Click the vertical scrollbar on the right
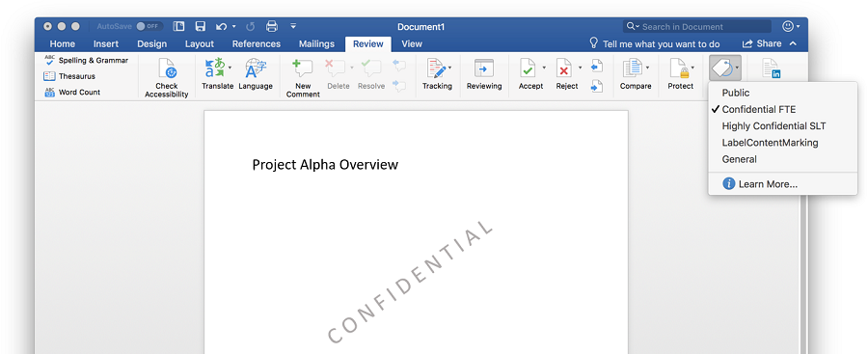Screen dimensions: 868x354 (803, 274)
